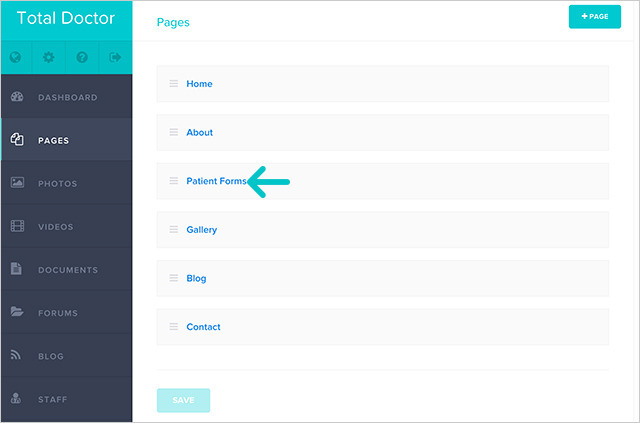Click the question mark help icon
640x423 pixels.
point(82,57)
